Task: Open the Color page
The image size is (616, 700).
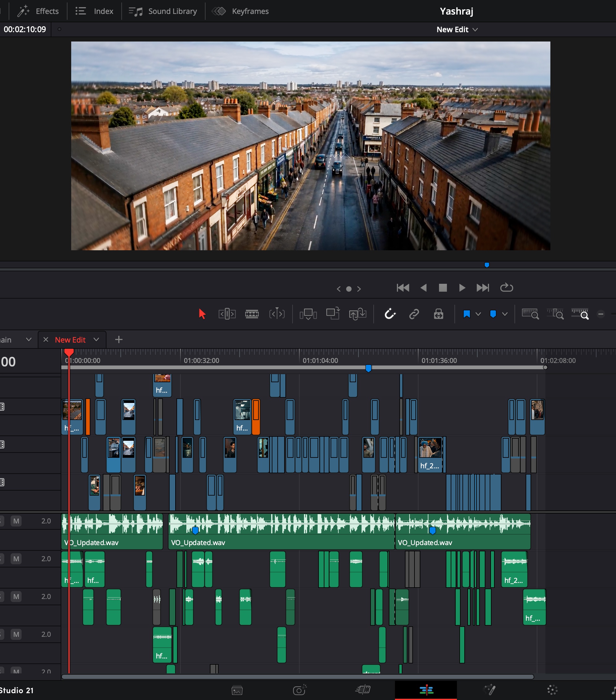Action: 552,690
